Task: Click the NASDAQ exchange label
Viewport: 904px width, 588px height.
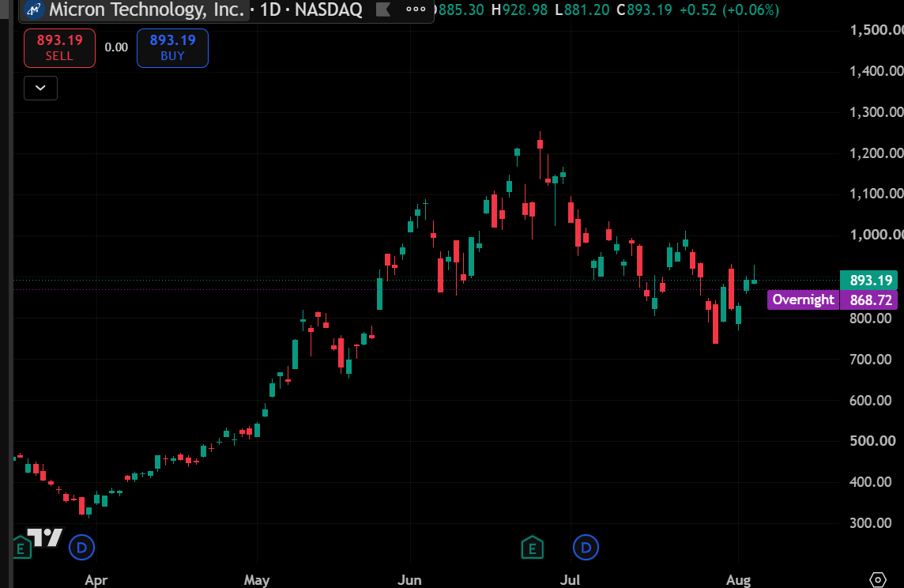Action: pyautogui.click(x=328, y=9)
